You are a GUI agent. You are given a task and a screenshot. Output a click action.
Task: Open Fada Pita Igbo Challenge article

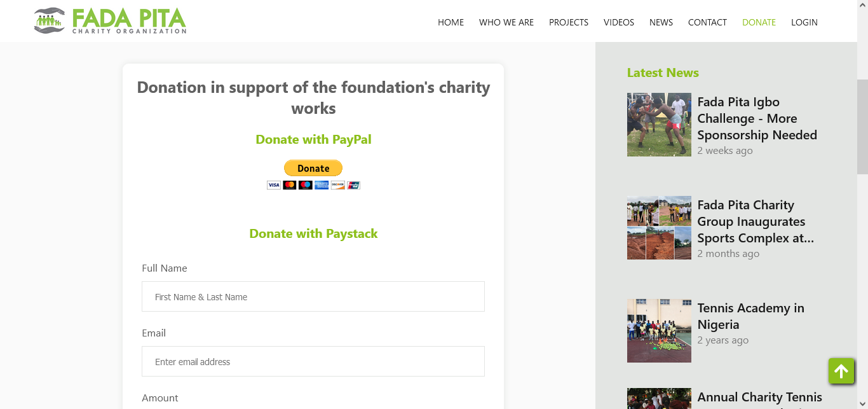(x=757, y=118)
